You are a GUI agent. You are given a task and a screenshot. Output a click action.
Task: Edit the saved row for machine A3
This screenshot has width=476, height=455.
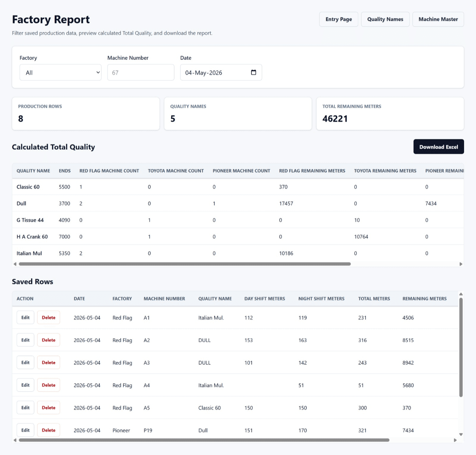tap(26, 363)
